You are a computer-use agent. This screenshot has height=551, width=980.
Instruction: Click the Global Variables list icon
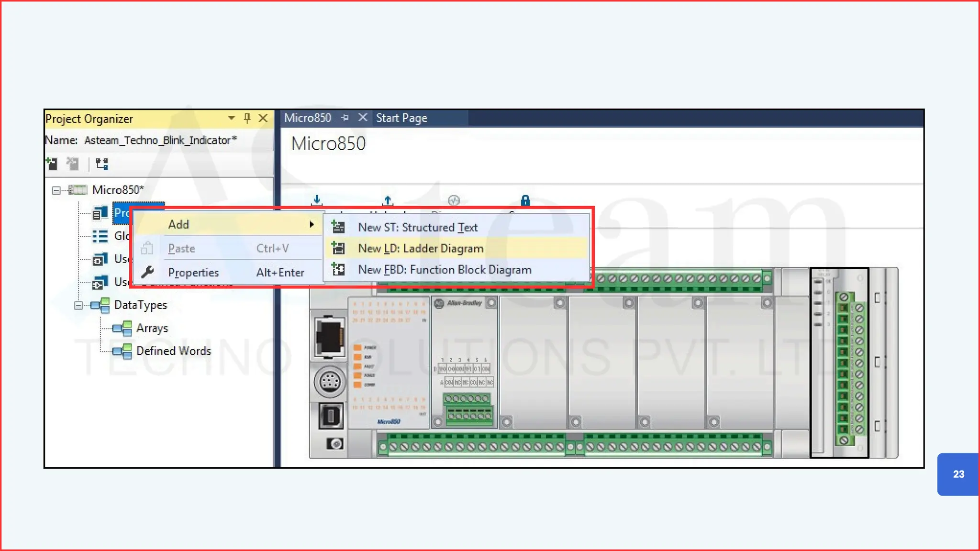(100, 236)
